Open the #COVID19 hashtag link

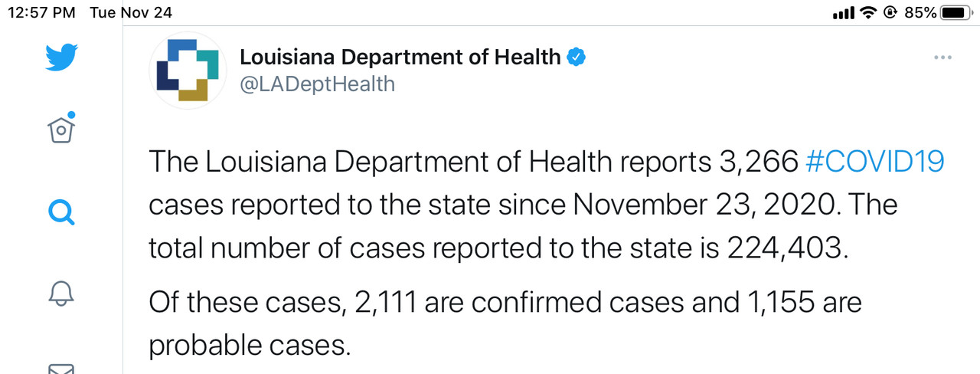pyautogui.click(x=876, y=162)
